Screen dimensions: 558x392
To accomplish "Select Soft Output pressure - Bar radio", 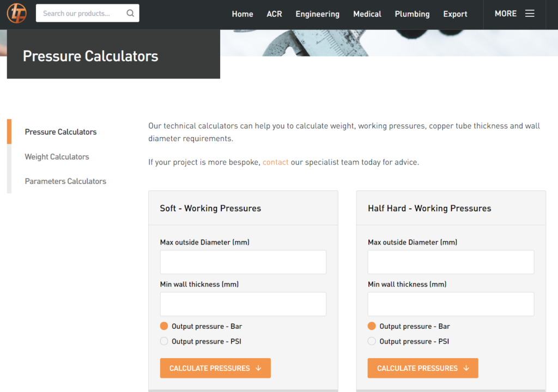I will (164, 326).
